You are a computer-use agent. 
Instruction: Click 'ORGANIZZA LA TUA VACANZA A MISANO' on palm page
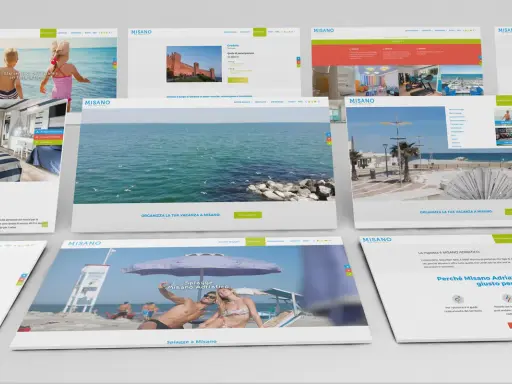click(x=456, y=212)
